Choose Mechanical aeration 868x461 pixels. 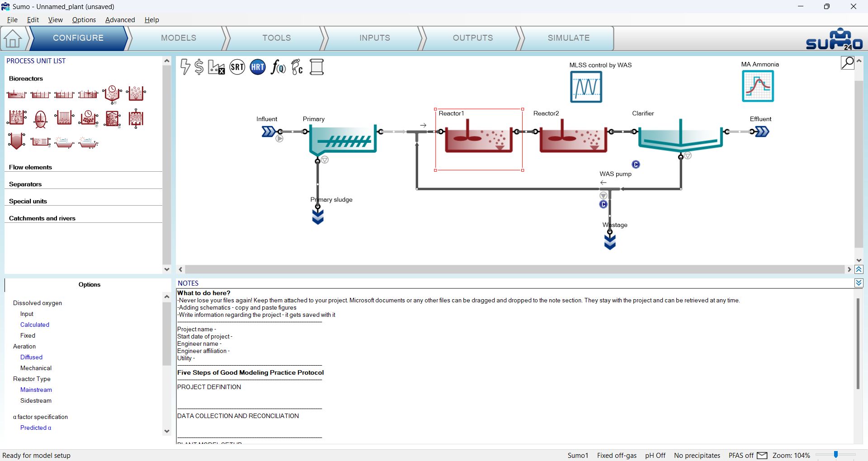coord(36,368)
